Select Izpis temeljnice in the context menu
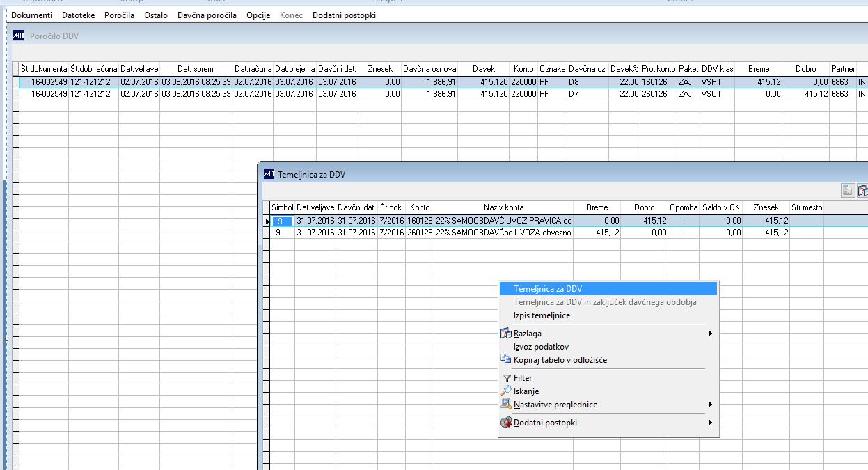This screenshot has width=868, height=470. click(608, 315)
